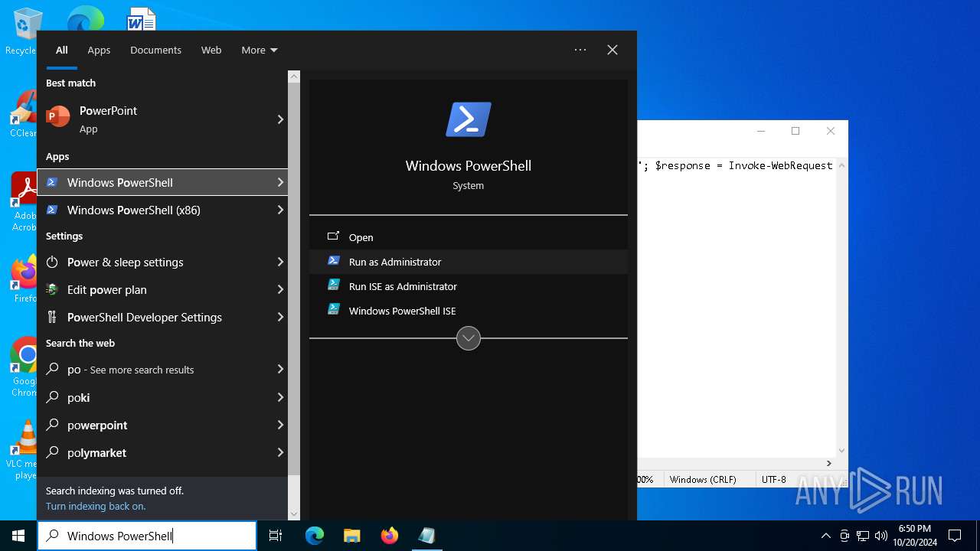Viewport: 980px width, 551px height.
Task: Click the Open action icon
Action: point(333,236)
